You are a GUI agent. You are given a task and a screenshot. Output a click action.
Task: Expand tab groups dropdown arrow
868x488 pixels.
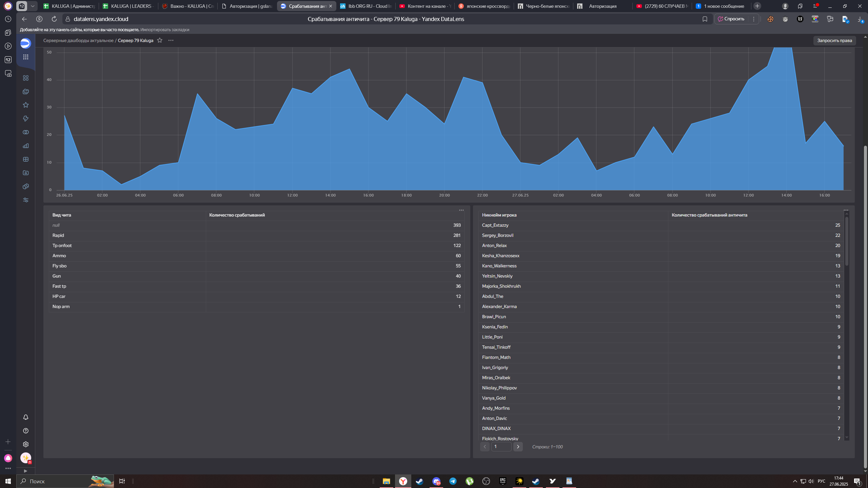click(33, 6)
